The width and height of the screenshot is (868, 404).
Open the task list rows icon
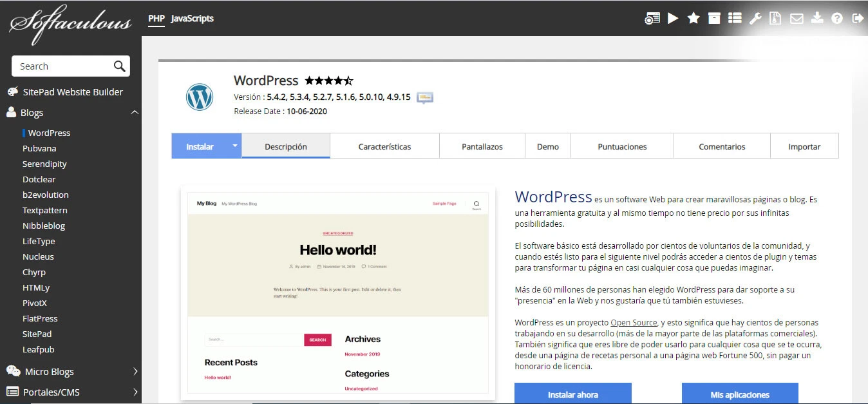coord(735,18)
